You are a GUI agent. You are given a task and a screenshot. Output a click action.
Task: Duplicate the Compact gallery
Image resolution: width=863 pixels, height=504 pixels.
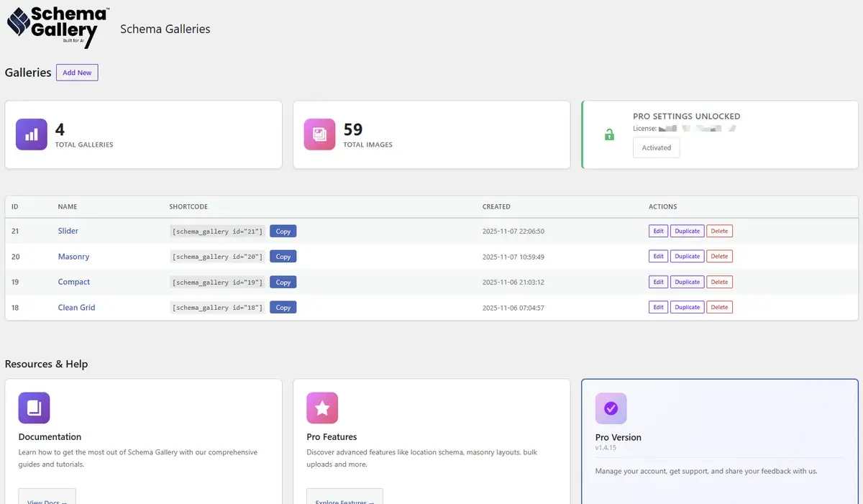687,282
